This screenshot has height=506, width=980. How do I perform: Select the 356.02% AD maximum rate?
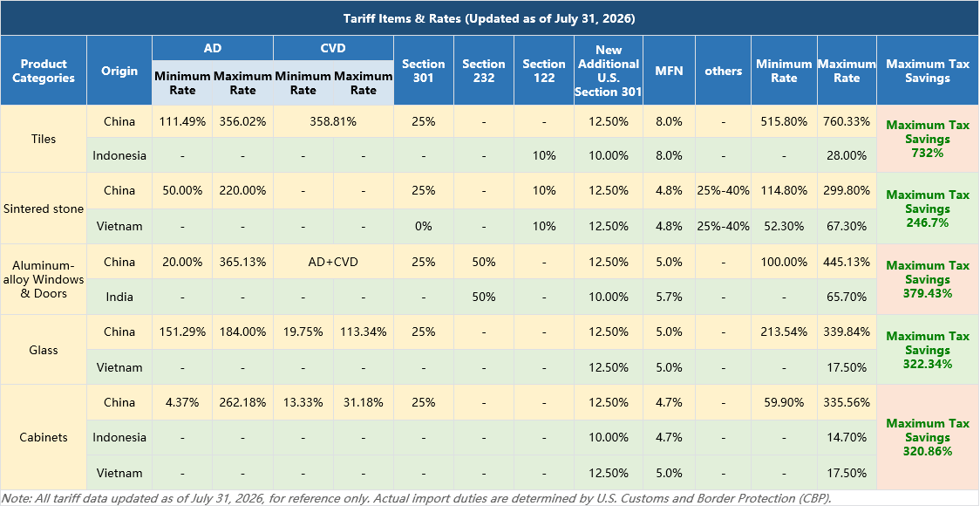pyautogui.click(x=242, y=121)
